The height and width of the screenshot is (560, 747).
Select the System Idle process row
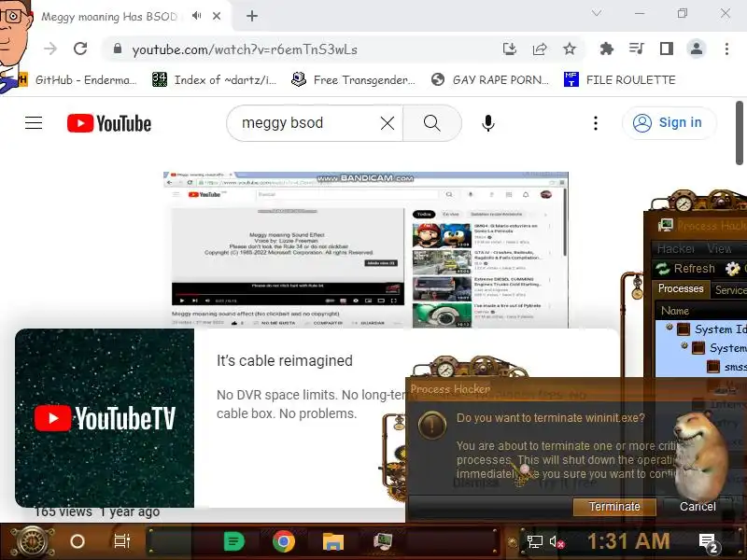[702, 329]
